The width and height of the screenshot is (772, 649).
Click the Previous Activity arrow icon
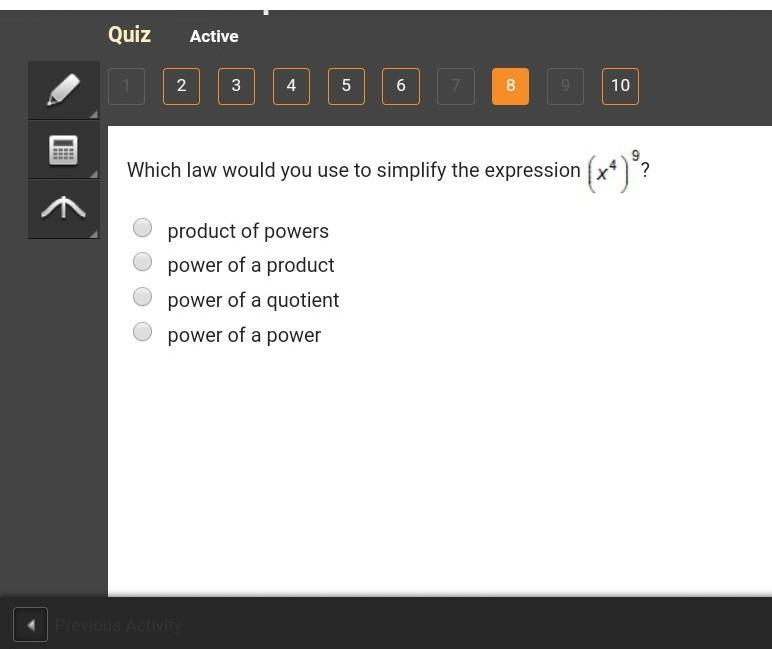point(30,625)
